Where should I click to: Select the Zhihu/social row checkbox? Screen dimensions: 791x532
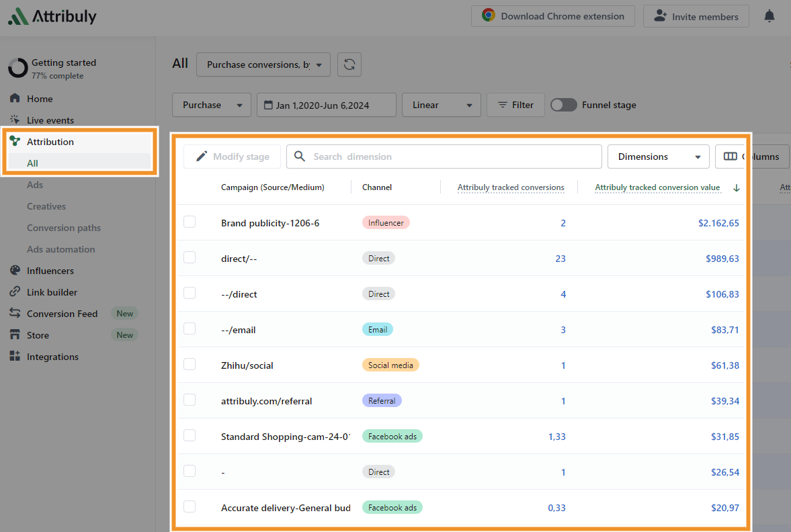190,364
